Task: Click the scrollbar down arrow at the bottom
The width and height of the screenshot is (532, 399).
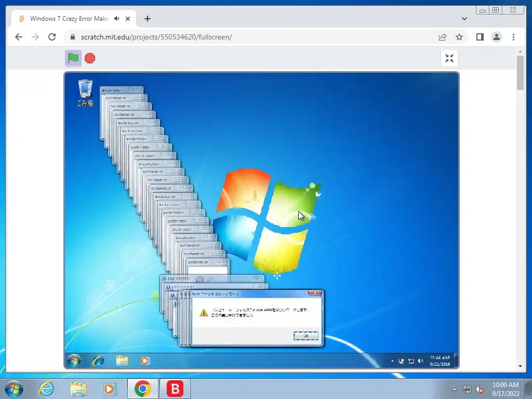Action: click(x=520, y=366)
